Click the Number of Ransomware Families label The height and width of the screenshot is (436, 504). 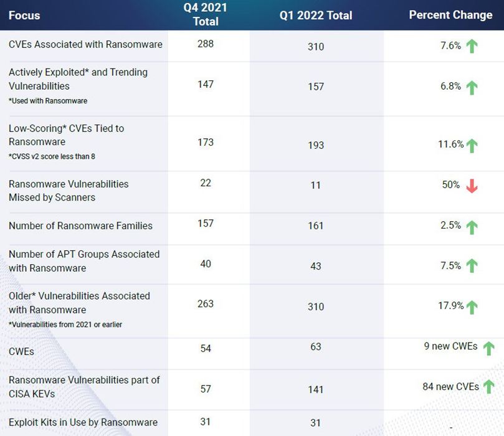click(81, 226)
